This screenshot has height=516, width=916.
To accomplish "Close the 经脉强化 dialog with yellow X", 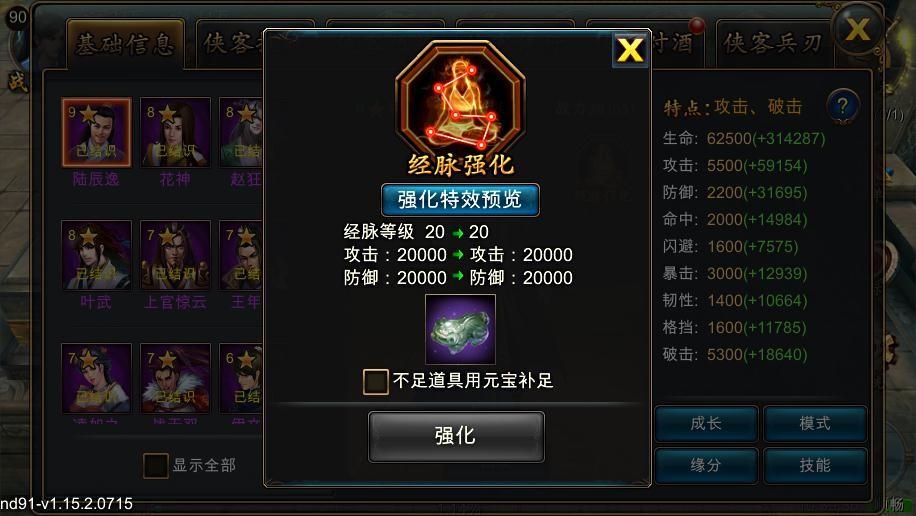I will [x=630, y=50].
